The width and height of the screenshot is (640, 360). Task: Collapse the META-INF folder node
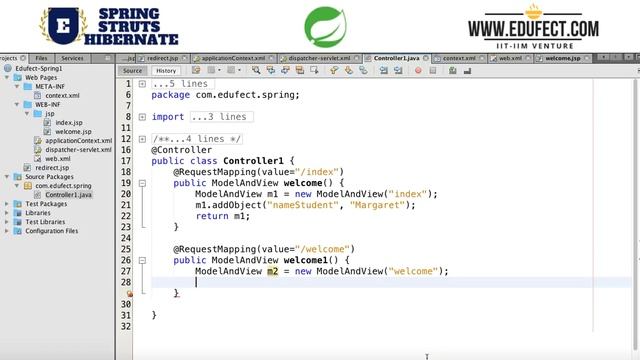click(17, 86)
